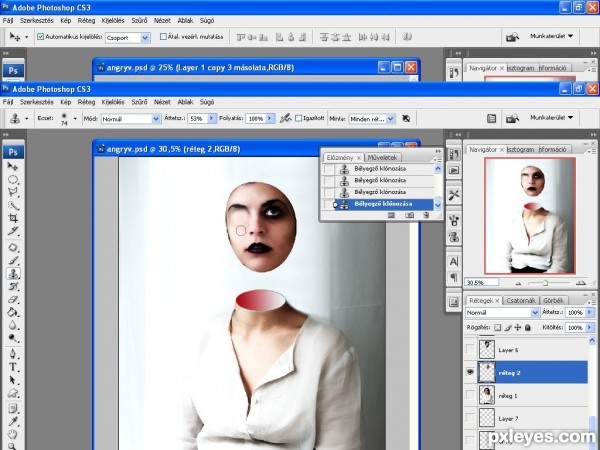The height and width of the screenshot is (450, 600).
Task: Toggle the Igazított checkbox
Action: [298, 119]
